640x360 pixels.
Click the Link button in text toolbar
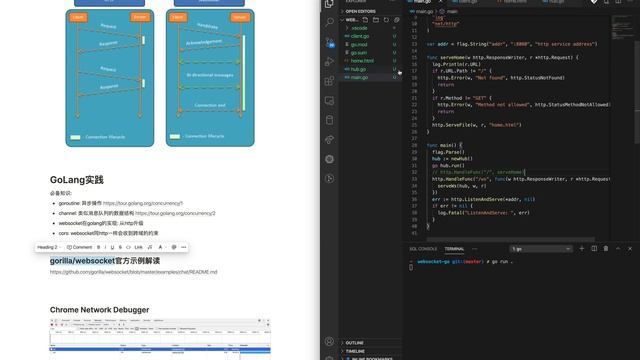pyautogui.click(x=138, y=247)
